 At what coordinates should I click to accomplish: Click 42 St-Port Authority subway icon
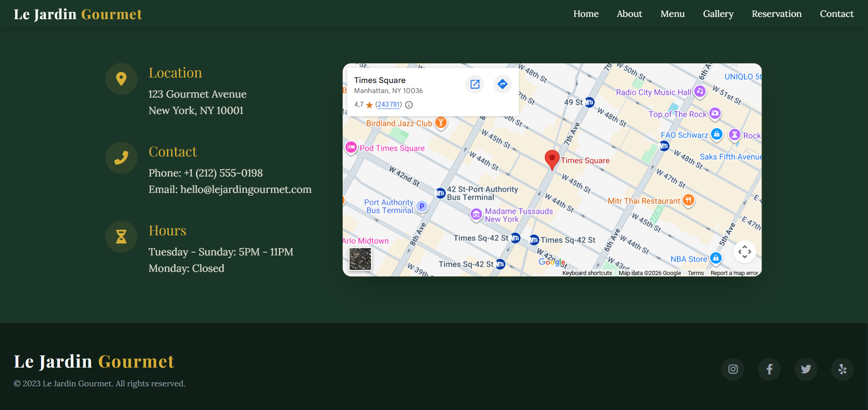click(440, 193)
